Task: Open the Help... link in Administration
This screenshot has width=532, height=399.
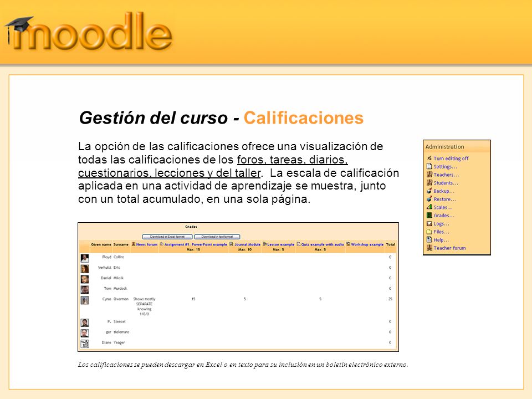Action: click(441, 240)
